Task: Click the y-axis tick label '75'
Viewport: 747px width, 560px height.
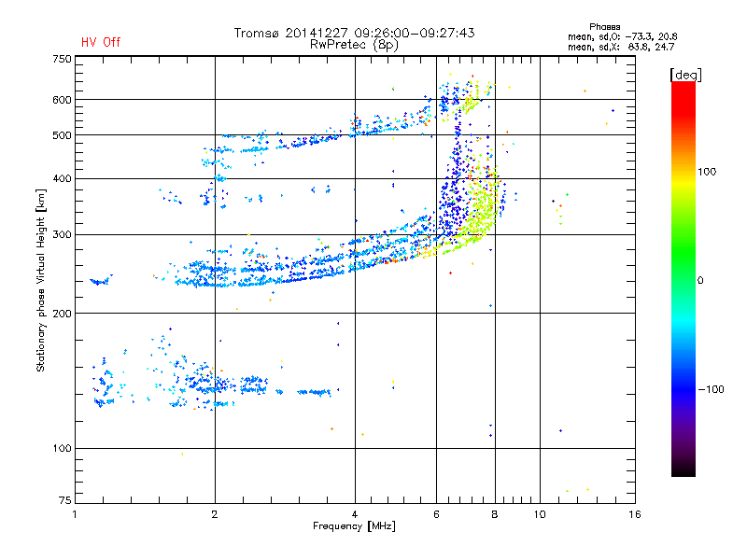Action: point(65,500)
